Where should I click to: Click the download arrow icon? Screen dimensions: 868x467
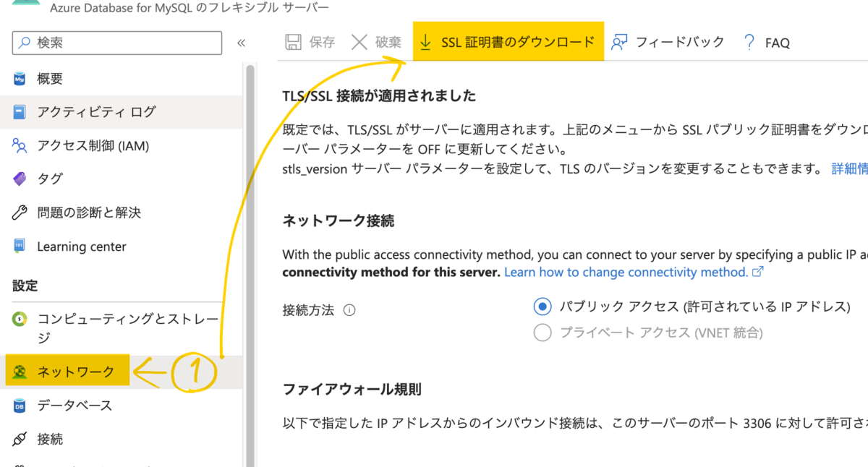426,42
